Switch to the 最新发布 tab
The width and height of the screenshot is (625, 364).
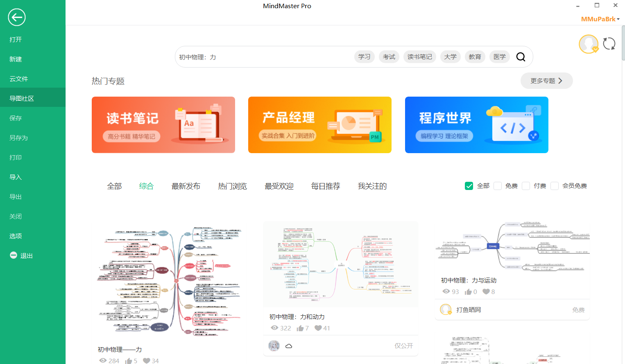(x=186, y=186)
